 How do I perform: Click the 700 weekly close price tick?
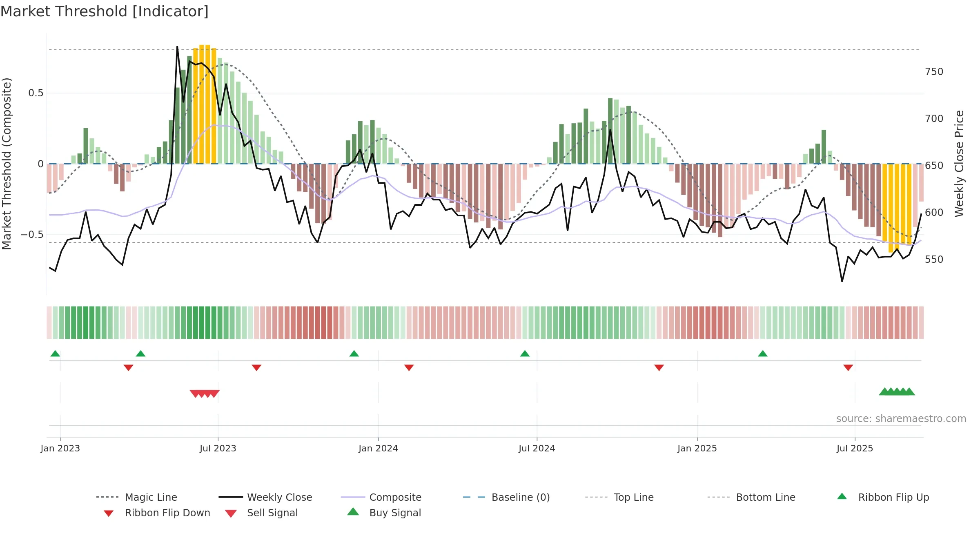pos(934,119)
